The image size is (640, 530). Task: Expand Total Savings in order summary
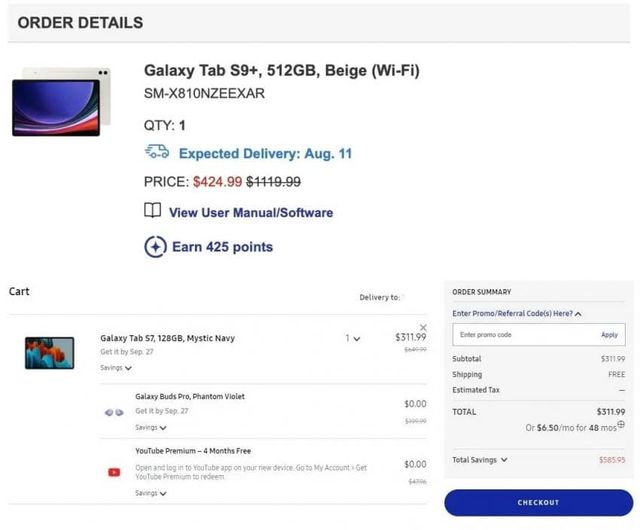[x=480, y=460]
